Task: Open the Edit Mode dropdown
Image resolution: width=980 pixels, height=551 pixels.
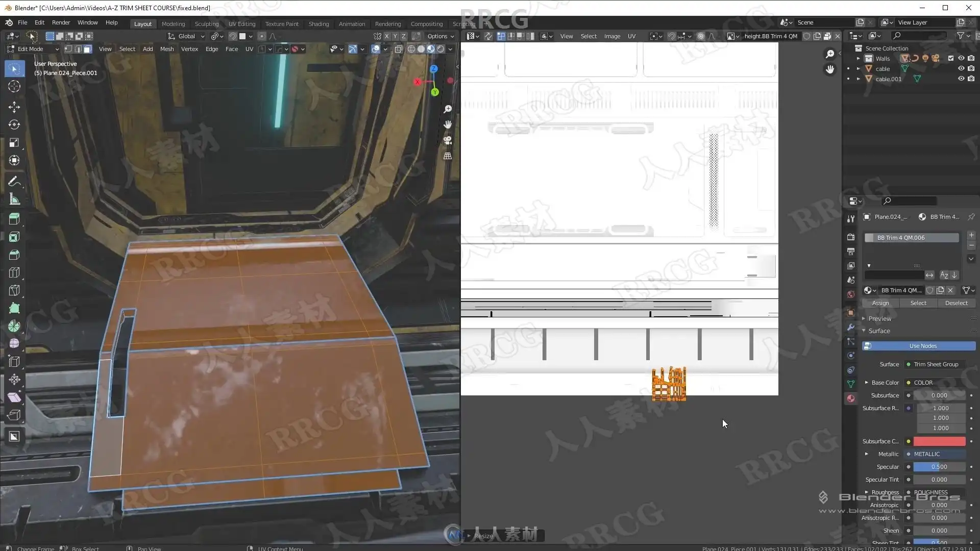Action: (x=33, y=49)
